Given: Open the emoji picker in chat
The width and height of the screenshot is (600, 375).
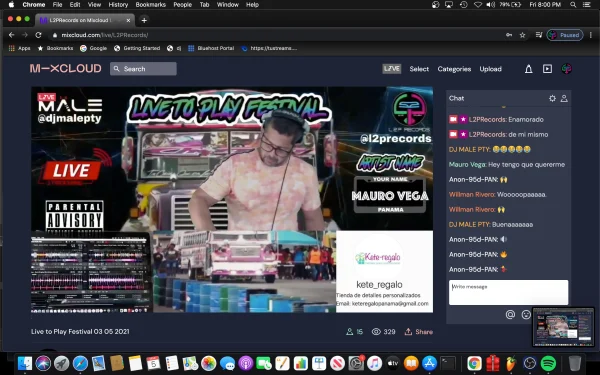Looking at the screenshot, I should click(526, 315).
